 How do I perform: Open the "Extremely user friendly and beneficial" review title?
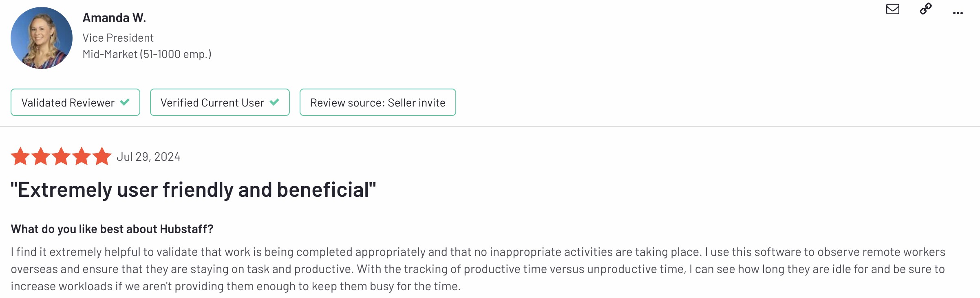coord(193,190)
